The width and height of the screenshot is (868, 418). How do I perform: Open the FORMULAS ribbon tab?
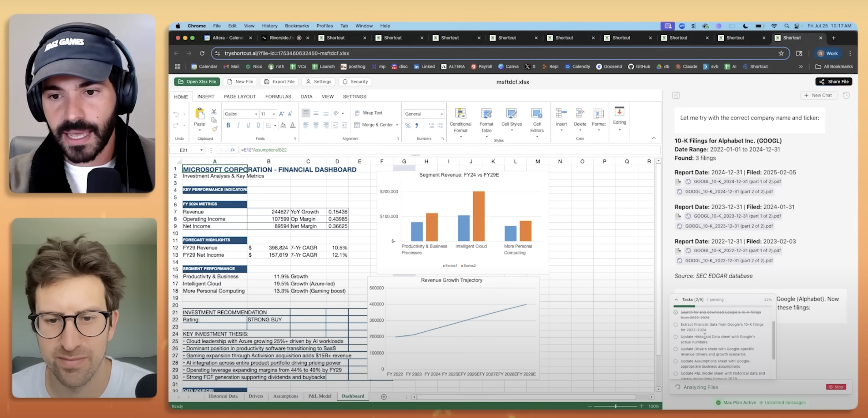point(278,97)
